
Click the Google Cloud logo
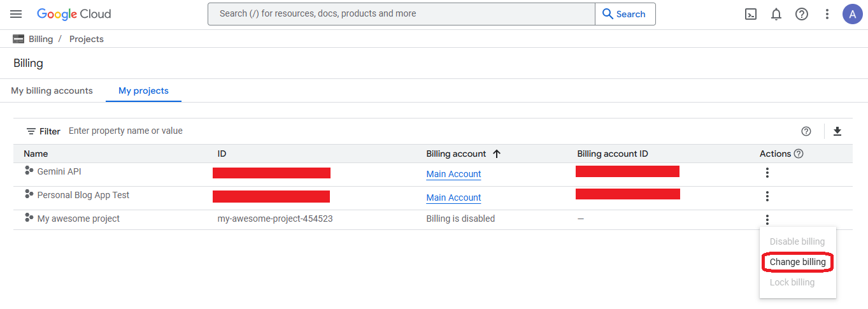[x=74, y=14]
